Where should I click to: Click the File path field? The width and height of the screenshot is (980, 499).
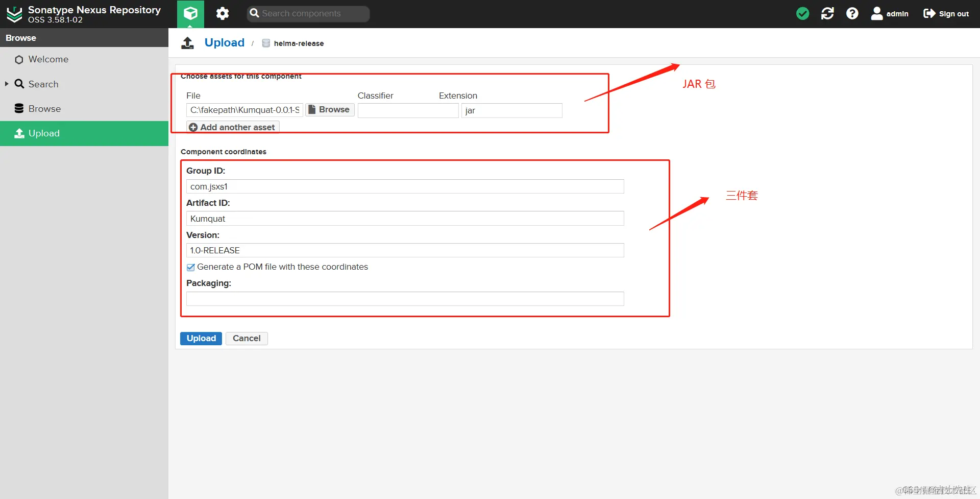pos(244,110)
